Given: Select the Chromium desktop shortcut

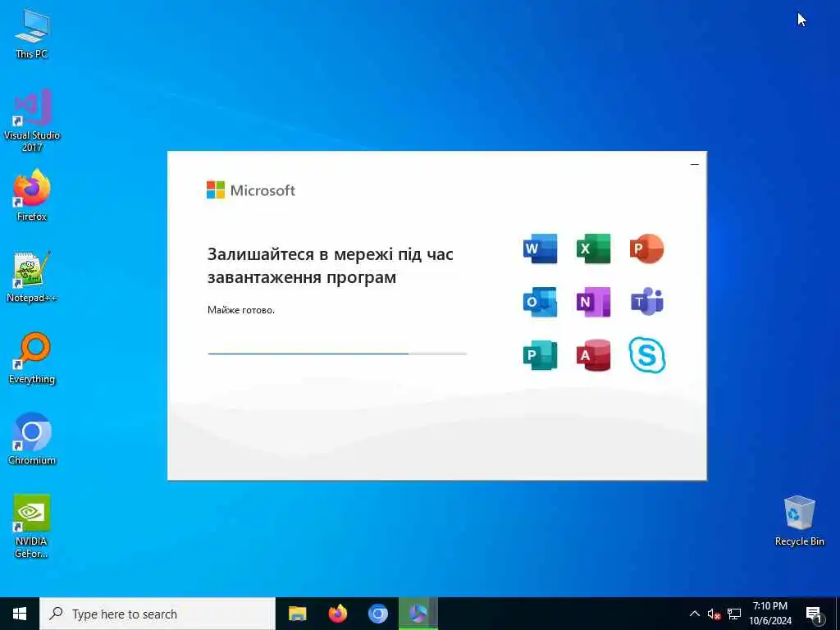Looking at the screenshot, I should pos(32,440).
